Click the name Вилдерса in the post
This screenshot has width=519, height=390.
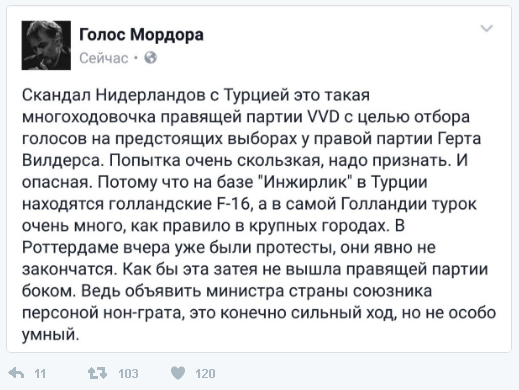pos(61,161)
